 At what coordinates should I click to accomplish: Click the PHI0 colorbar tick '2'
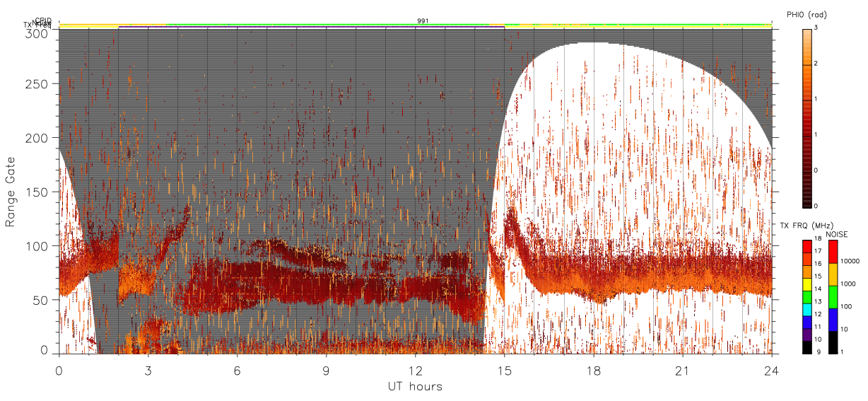pos(816,64)
